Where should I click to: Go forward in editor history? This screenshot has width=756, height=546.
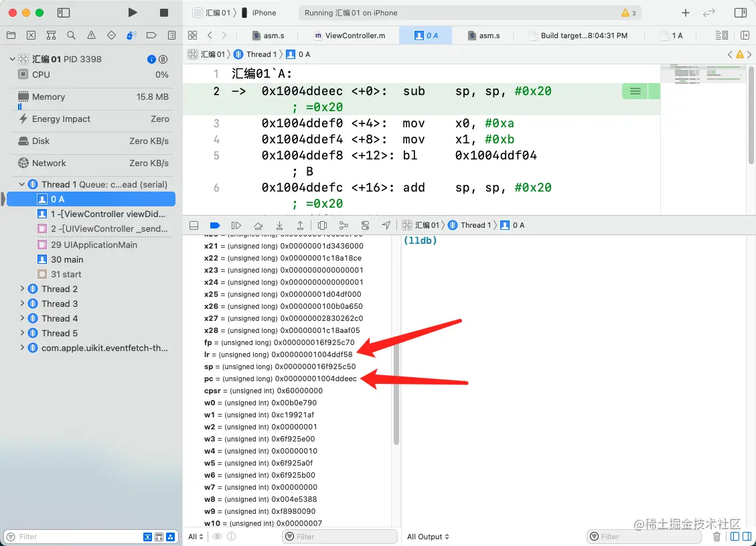point(224,36)
